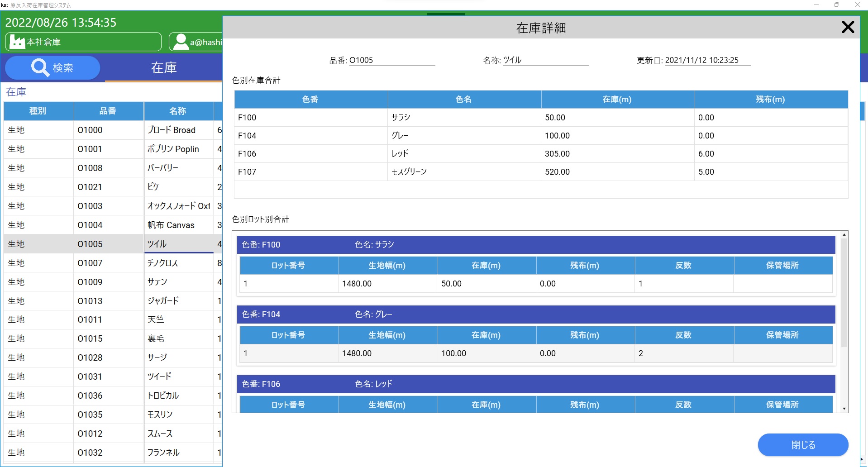
Task: Select row O1007 チノクロス
Action: click(113, 263)
